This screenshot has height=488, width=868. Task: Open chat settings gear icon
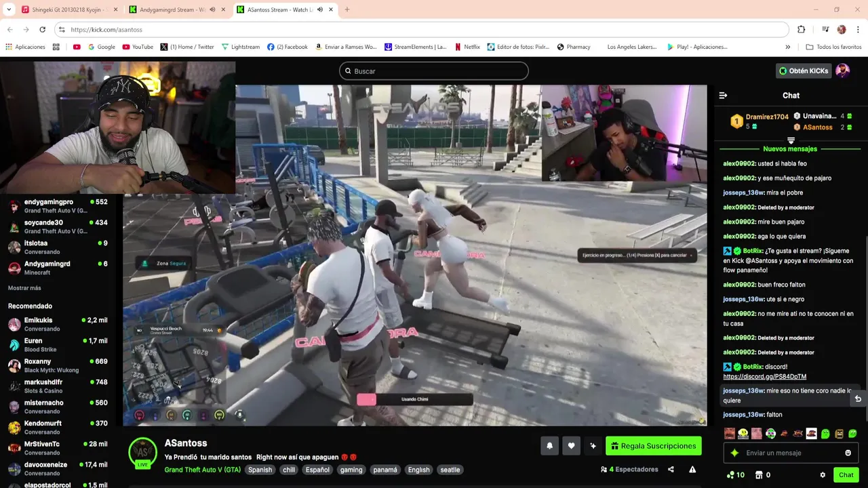823,475
